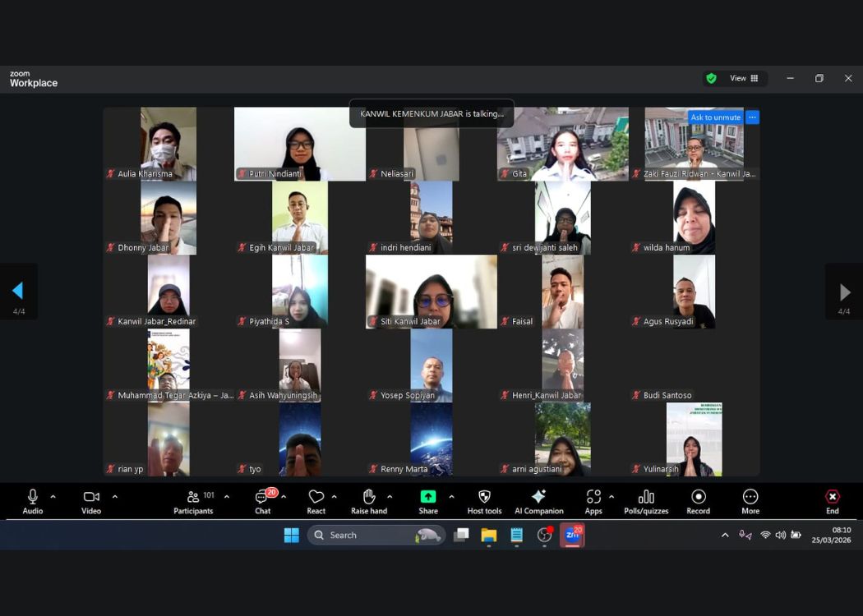Start screen Share
863x616 pixels.
click(428, 498)
